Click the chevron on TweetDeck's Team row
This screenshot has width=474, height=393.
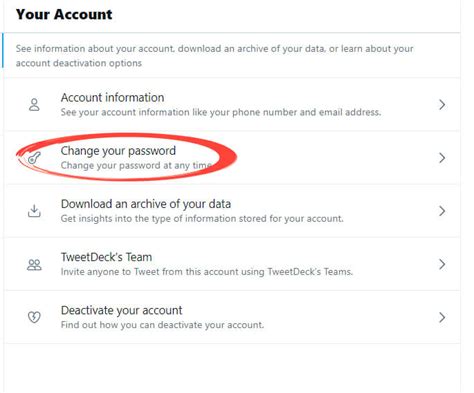point(442,264)
